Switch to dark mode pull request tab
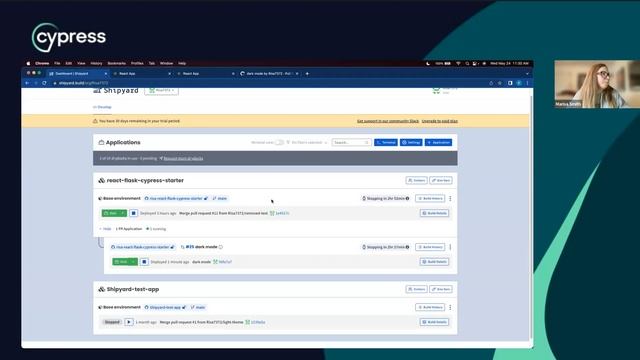This screenshot has width=640, height=360. pos(269,73)
